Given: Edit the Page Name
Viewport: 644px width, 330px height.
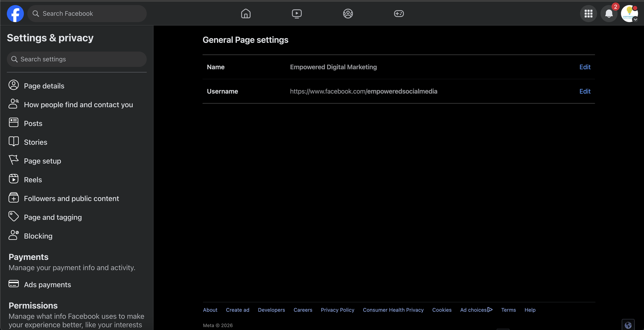Looking at the screenshot, I should point(584,67).
